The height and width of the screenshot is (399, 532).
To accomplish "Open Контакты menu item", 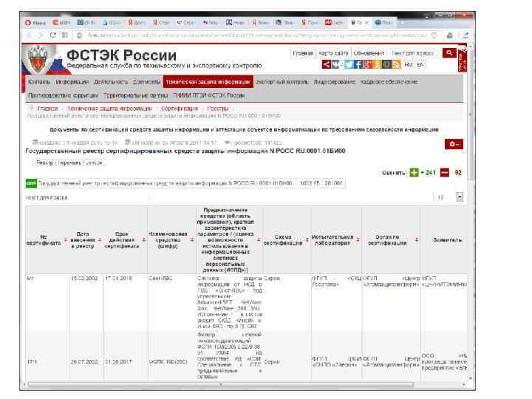I will tap(39, 82).
